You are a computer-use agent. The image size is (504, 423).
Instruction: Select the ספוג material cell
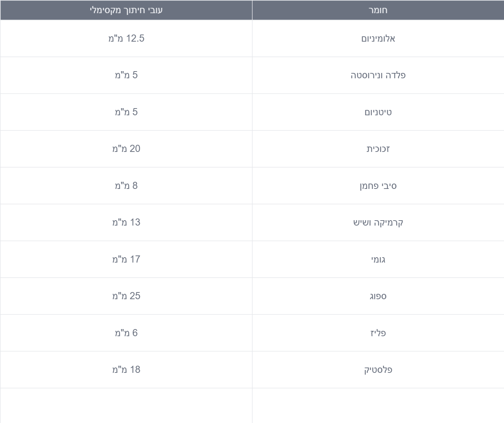pos(378,296)
